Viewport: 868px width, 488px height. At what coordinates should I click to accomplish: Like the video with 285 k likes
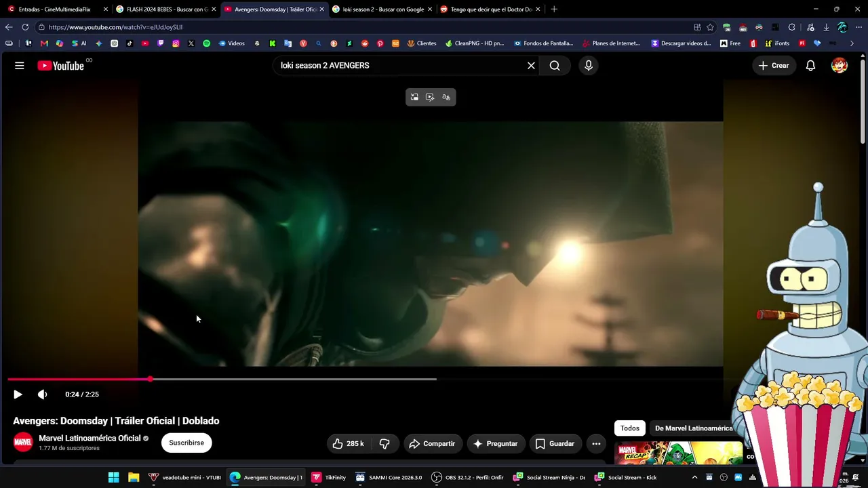(x=349, y=444)
